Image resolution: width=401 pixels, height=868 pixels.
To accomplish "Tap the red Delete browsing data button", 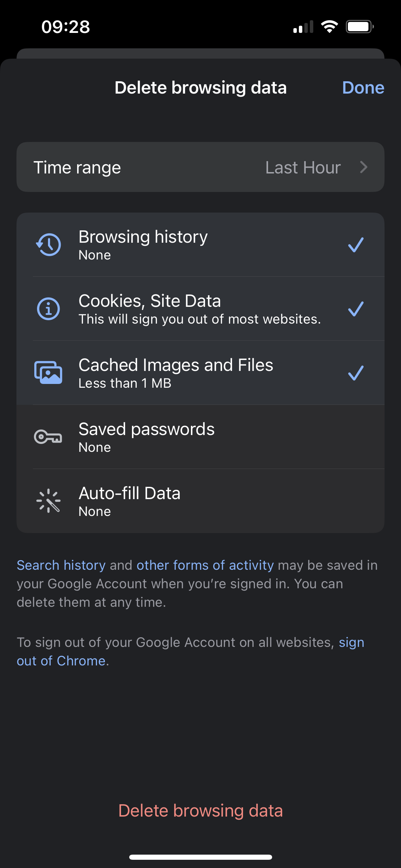I will click(200, 811).
